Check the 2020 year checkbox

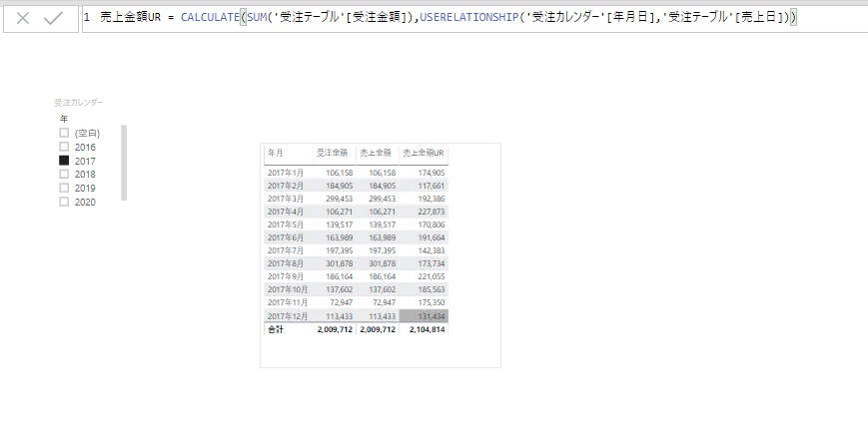pyautogui.click(x=64, y=202)
